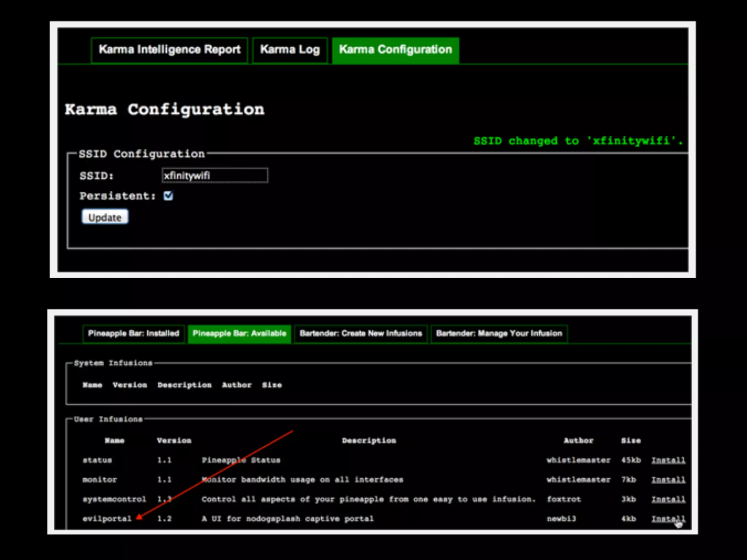
Task: Click the Size header in User Infusions
Action: tap(631, 440)
